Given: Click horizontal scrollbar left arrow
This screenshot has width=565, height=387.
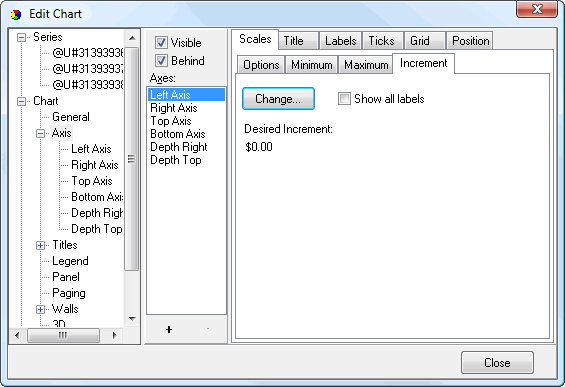Looking at the screenshot, I should [17, 335].
